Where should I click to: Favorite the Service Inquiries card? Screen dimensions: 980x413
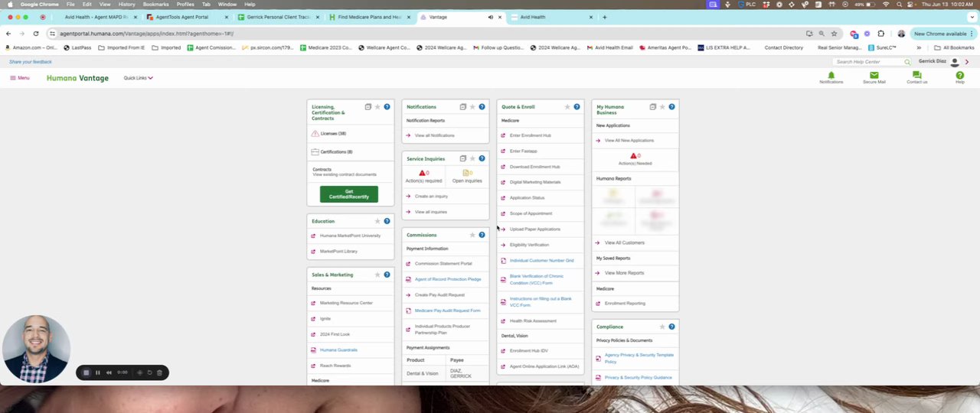472,158
